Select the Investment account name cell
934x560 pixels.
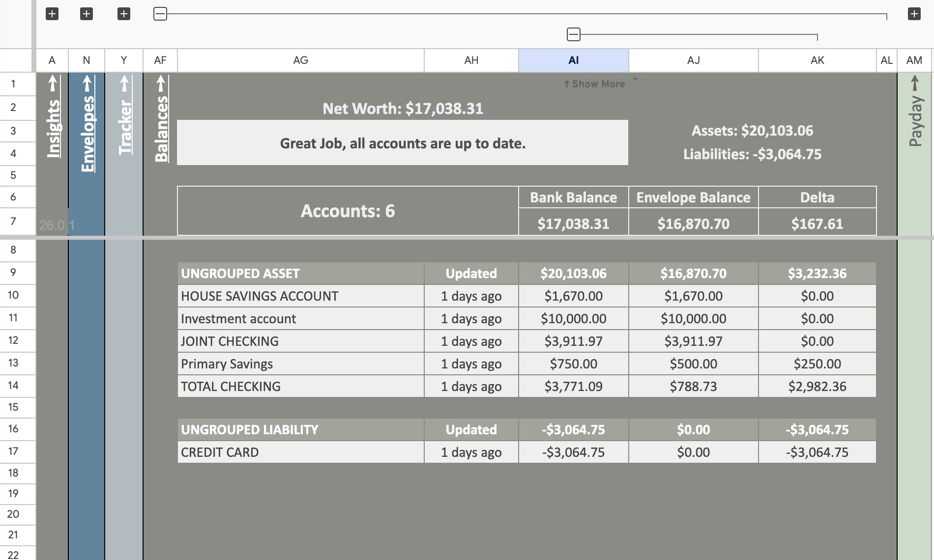301,318
